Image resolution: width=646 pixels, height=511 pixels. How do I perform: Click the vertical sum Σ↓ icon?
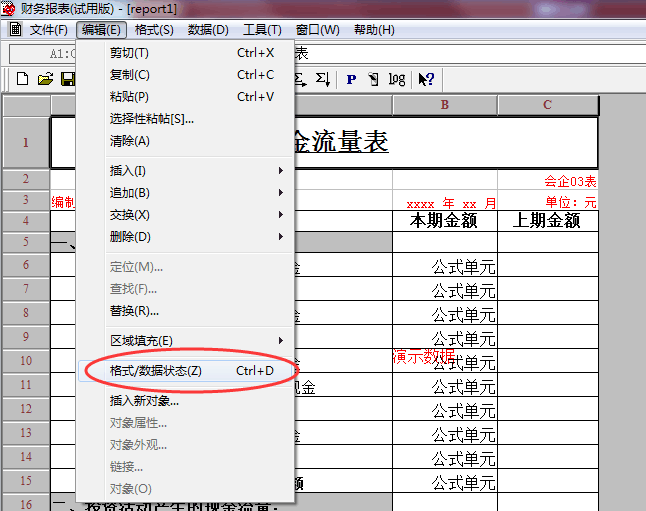[x=323, y=79]
